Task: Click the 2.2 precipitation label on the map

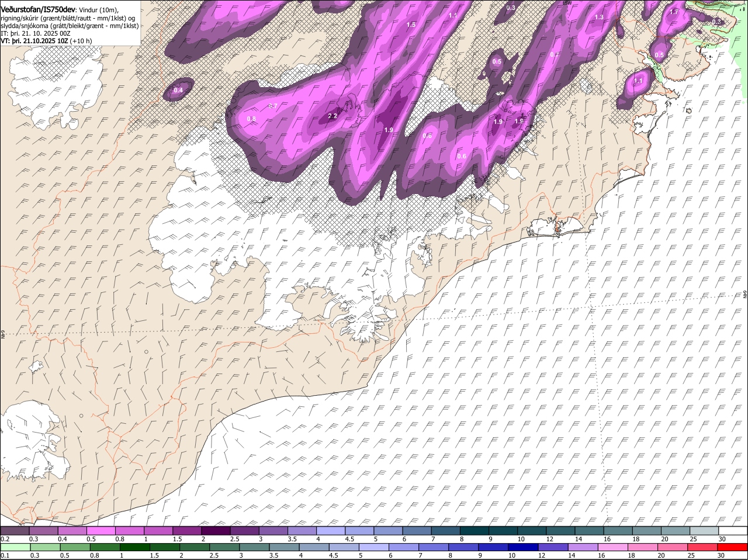Action: (333, 116)
